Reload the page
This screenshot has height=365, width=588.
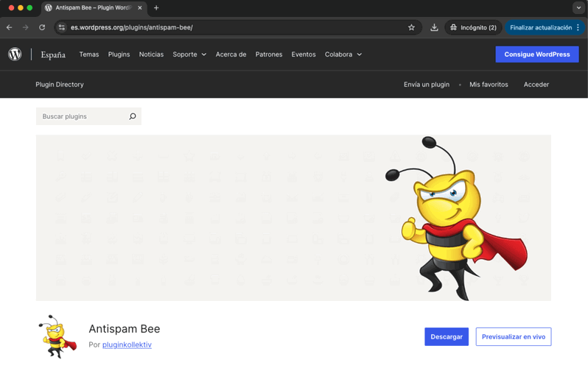pyautogui.click(x=42, y=27)
